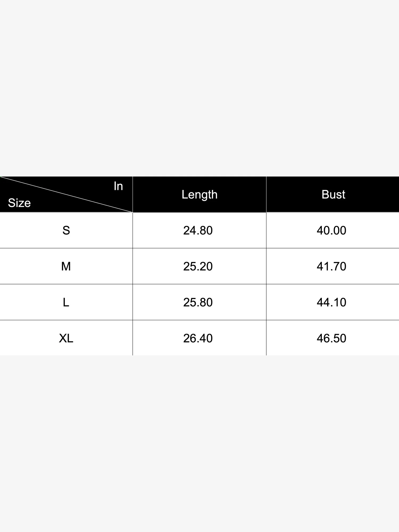
Task: Click the diagonal divider line in header corner
Action: coord(66,194)
